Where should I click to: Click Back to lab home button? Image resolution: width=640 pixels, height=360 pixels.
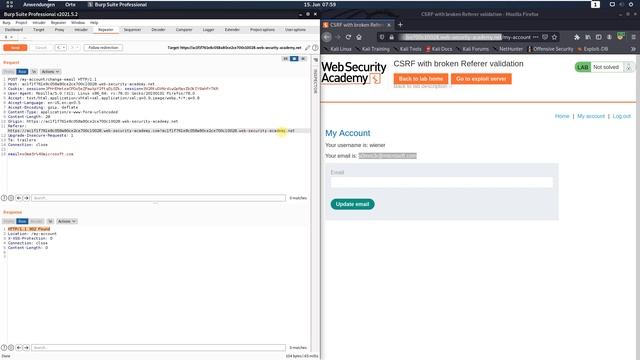click(421, 79)
